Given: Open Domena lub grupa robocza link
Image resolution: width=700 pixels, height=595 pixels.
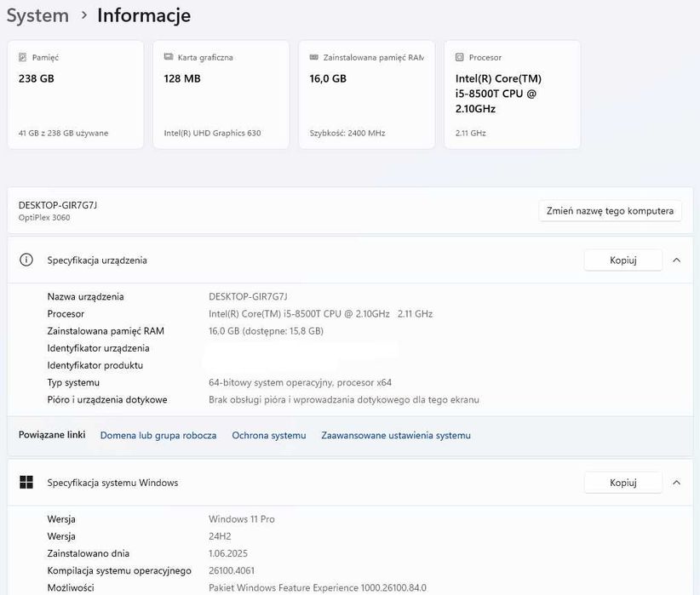Looking at the screenshot, I should click(x=158, y=435).
